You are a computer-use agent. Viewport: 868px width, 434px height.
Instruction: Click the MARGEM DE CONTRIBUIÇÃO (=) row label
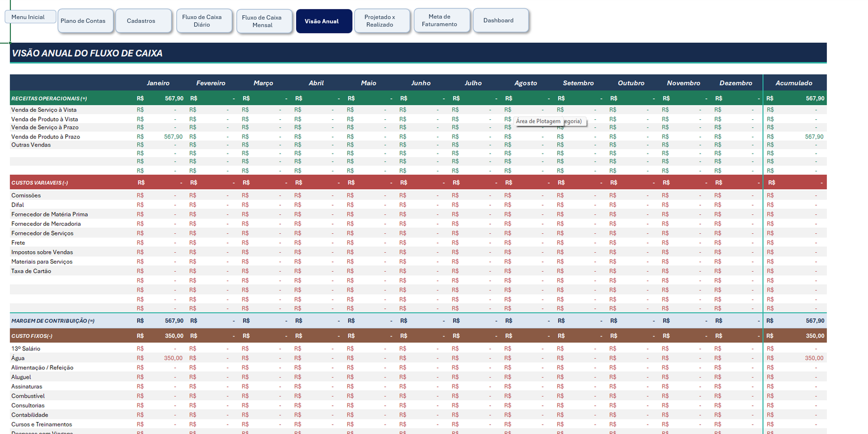click(53, 321)
